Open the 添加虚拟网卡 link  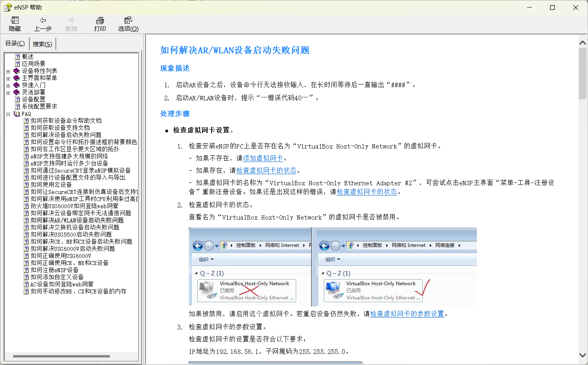(263, 158)
